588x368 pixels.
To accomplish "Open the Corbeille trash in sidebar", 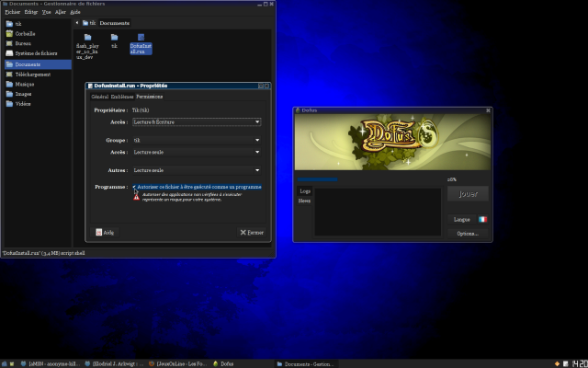I will pyautogui.click(x=23, y=33).
